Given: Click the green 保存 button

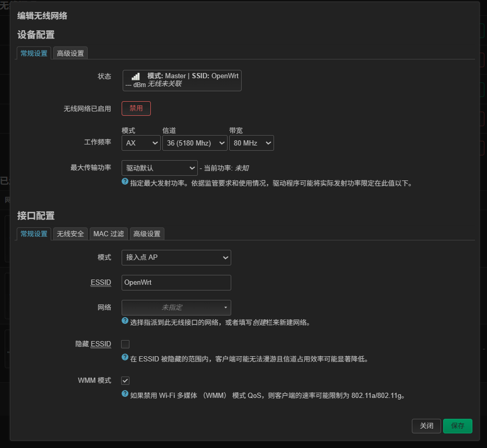Looking at the screenshot, I should tap(457, 426).
